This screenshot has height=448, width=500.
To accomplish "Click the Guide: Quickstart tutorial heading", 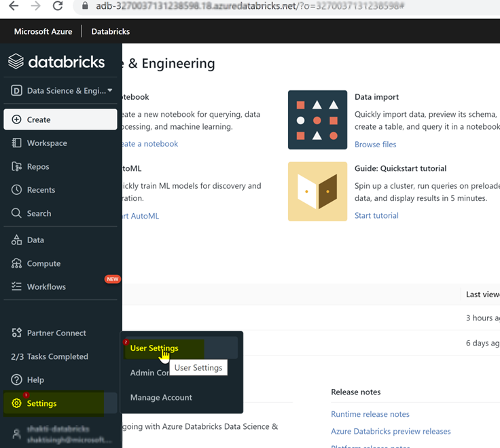I will pyautogui.click(x=401, y=168).
